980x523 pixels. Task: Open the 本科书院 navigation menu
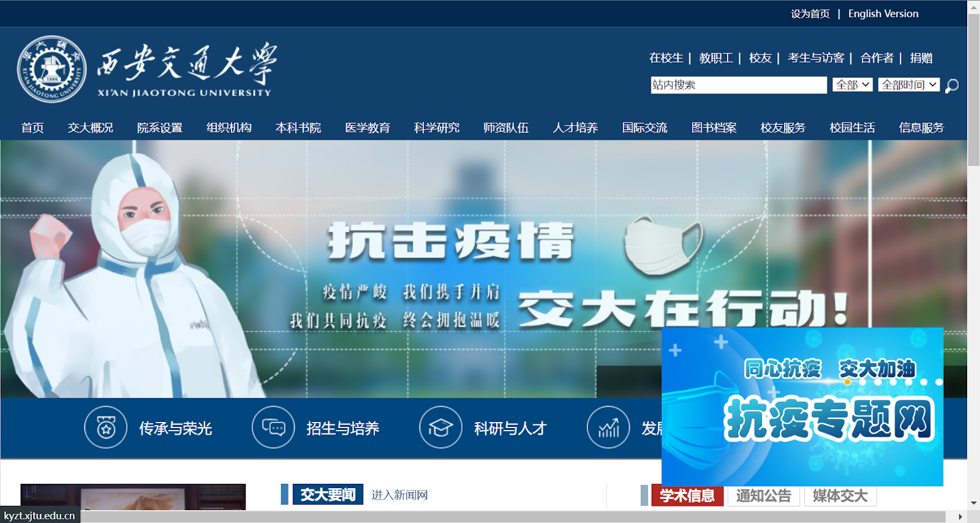coord(298,127)
